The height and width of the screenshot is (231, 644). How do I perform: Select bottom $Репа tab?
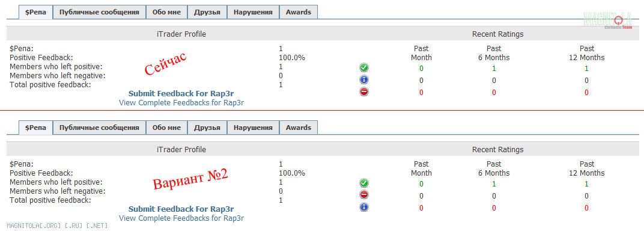click(x=35, y=128)
